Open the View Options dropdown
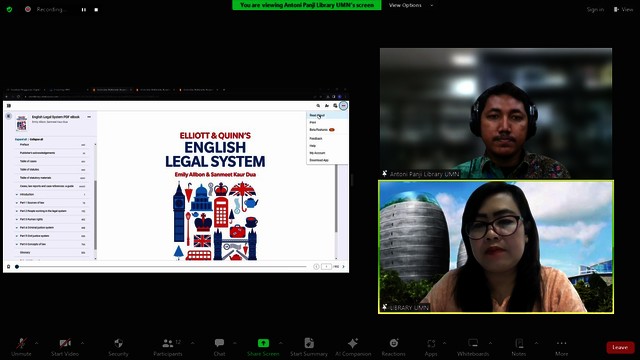The height and width of the screenshot is (360, 640). coord(411,5)
